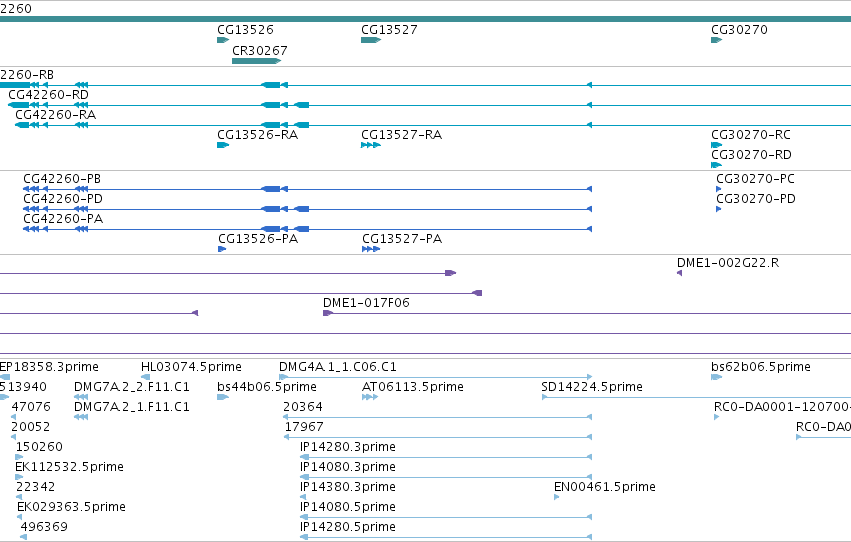
Task: Click the 17967 alignment label
Action: (304, 427)
